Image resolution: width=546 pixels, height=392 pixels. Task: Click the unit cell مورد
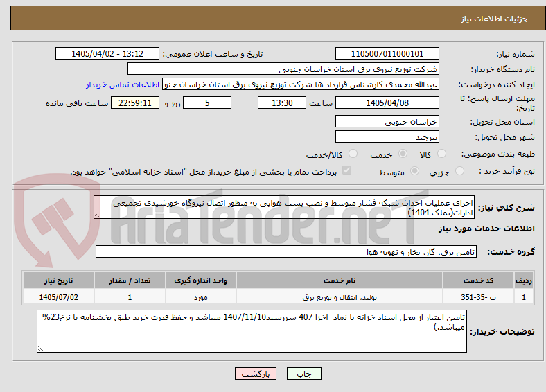tap(201, 297)
